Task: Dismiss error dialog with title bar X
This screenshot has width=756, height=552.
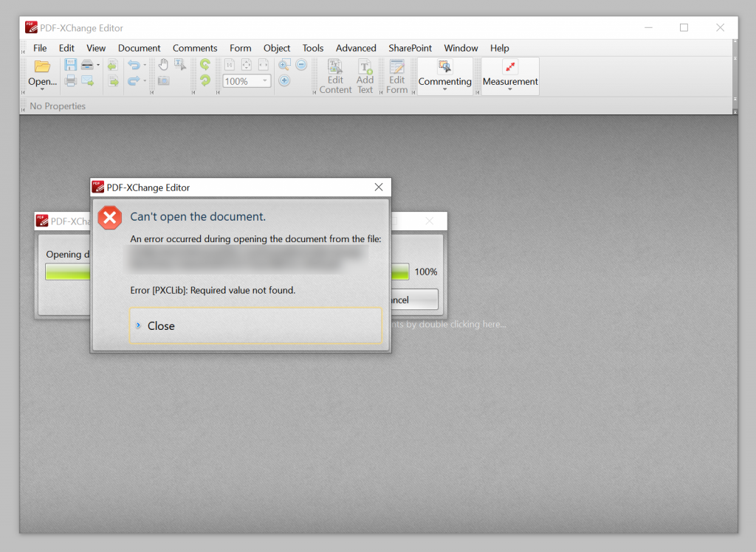Action: pos(379,187)
